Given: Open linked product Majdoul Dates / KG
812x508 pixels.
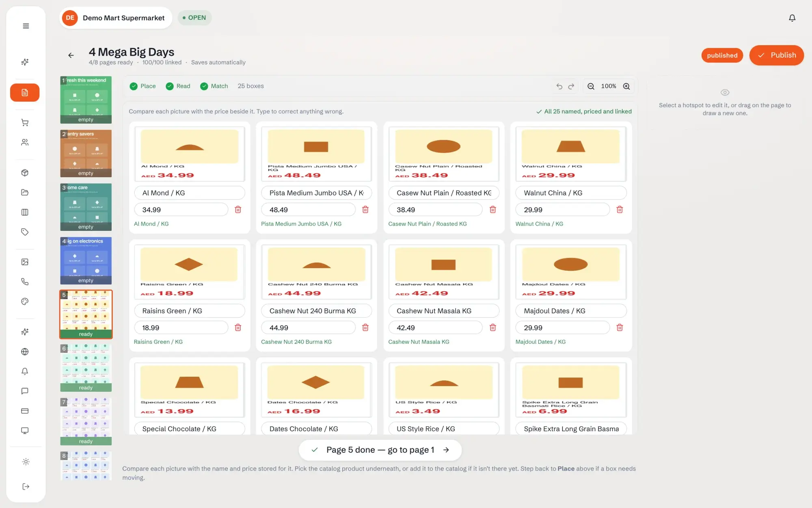Looking at the screenshot, I should [x=540, y=342].
